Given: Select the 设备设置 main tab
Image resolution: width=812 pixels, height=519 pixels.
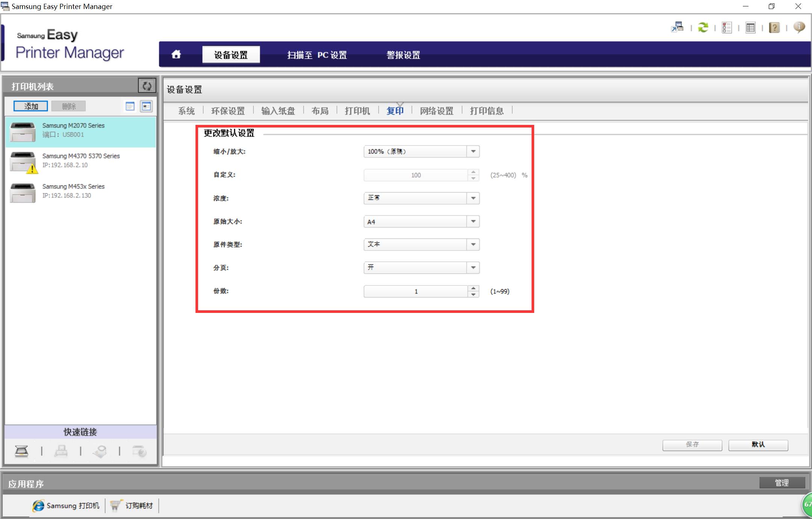Looking at the screenshot, I should (231, 55).
